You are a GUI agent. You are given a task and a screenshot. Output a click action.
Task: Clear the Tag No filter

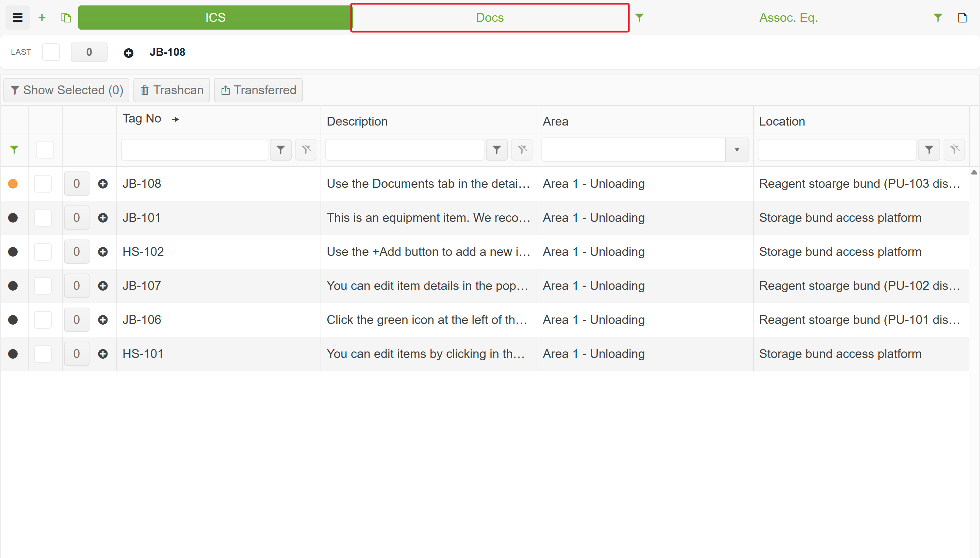click(x=306, y=149)
